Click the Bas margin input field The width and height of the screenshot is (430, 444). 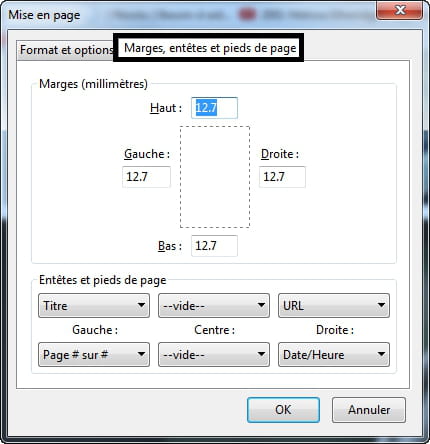214,246
